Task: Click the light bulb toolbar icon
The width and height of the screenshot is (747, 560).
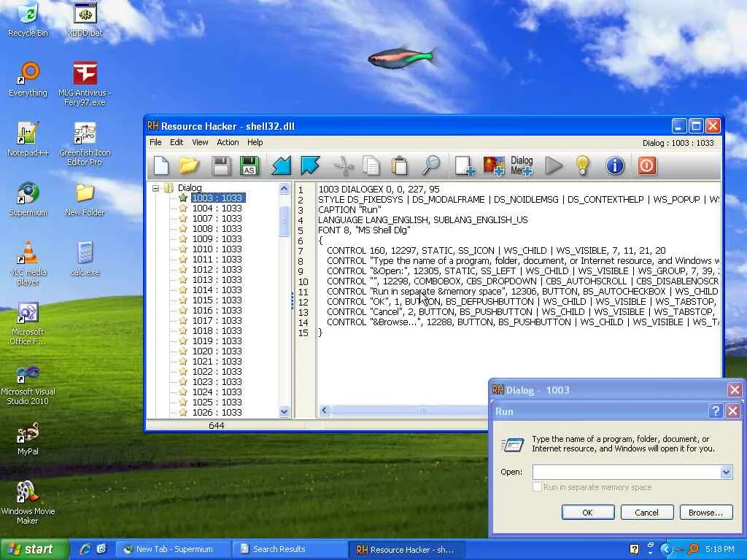Action: [583, 166]
